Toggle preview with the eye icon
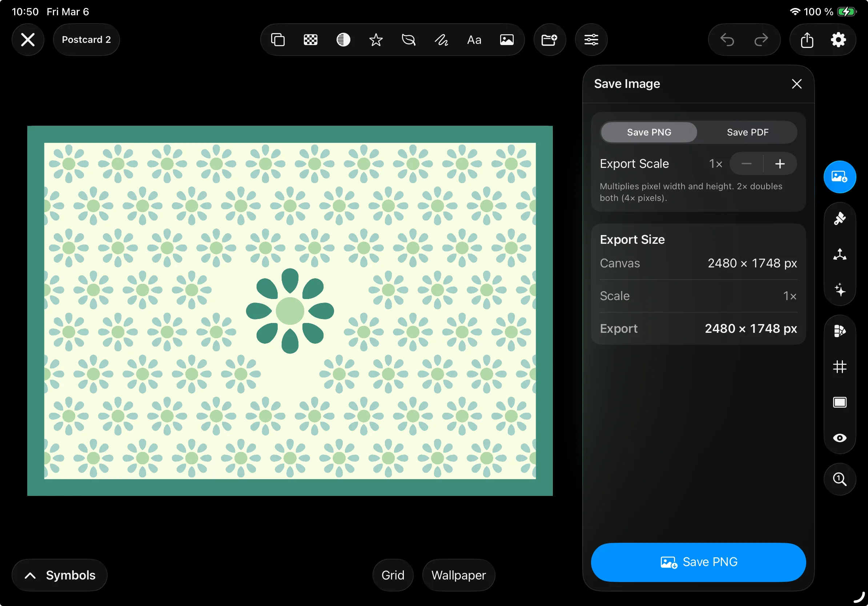The width and height of the screenshot is (868, 606). click(840, 438)
